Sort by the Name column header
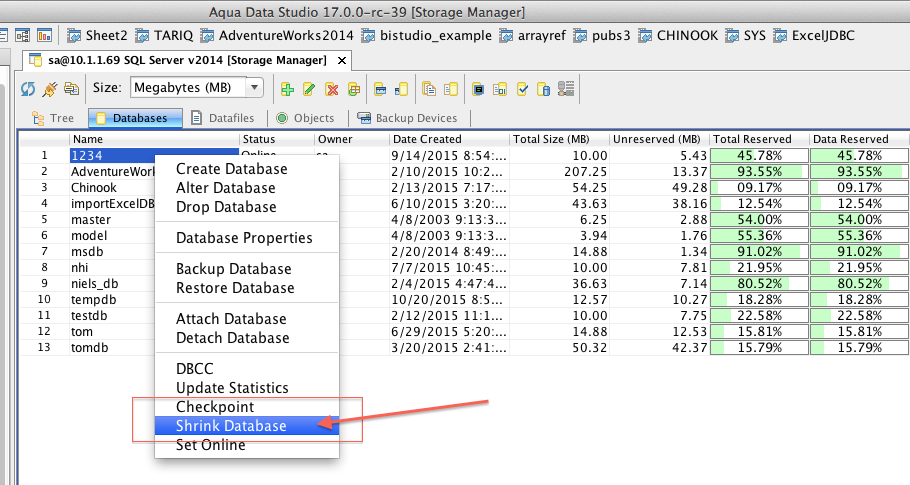The image size is (910, 485). tap(154, 139)
